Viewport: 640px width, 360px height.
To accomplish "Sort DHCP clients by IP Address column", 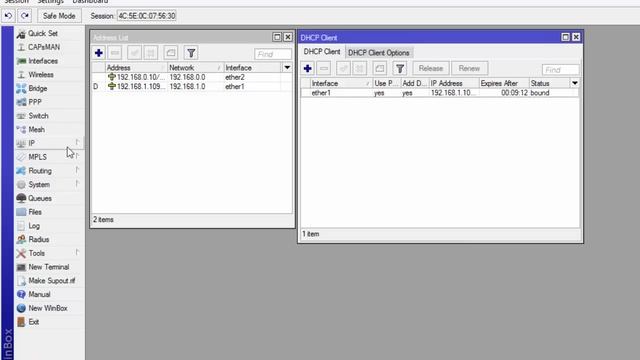I will click(x=454, y=83).
